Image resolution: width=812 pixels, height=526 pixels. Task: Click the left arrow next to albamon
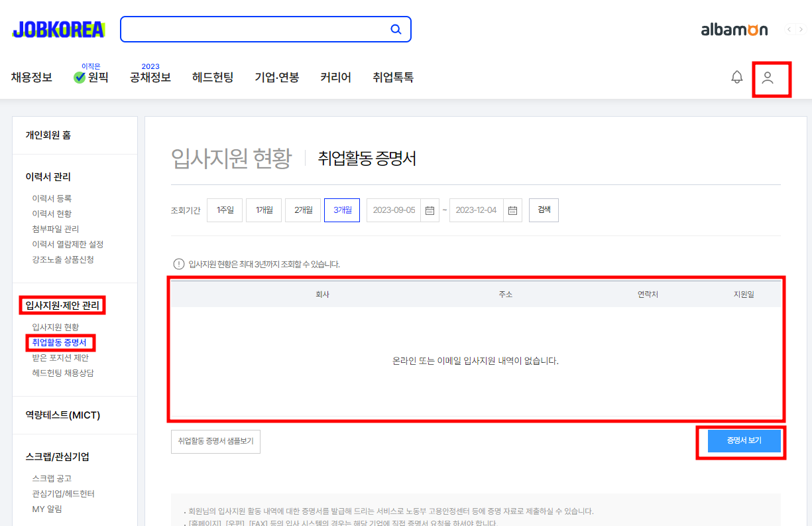[787, 29]
